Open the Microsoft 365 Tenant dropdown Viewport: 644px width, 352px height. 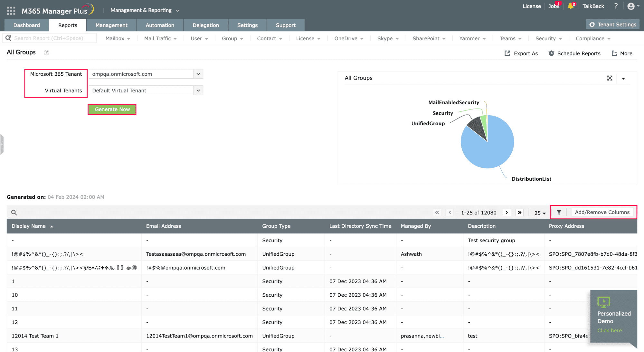(198, 74)
